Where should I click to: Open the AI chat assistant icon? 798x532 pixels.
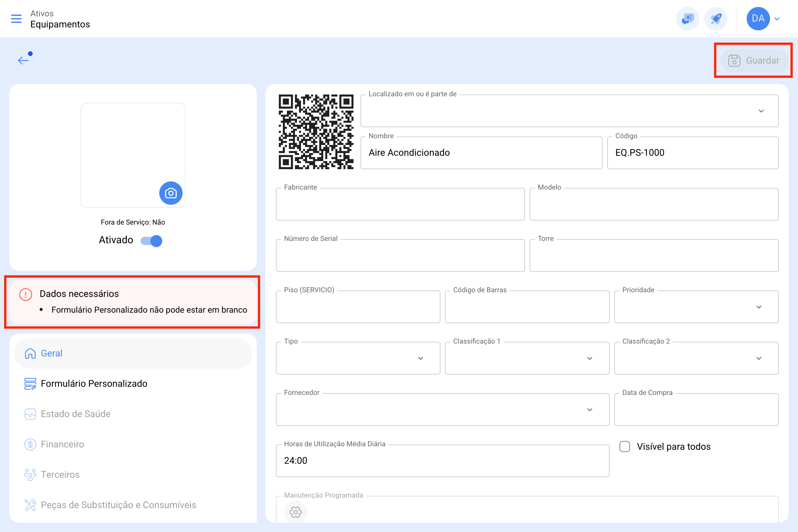tap(687, 19)
